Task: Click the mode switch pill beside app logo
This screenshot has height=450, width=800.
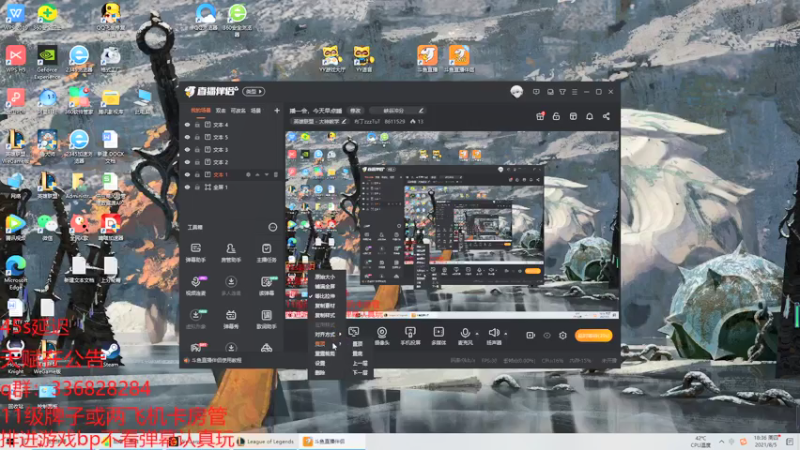Action: coord(254,91)
